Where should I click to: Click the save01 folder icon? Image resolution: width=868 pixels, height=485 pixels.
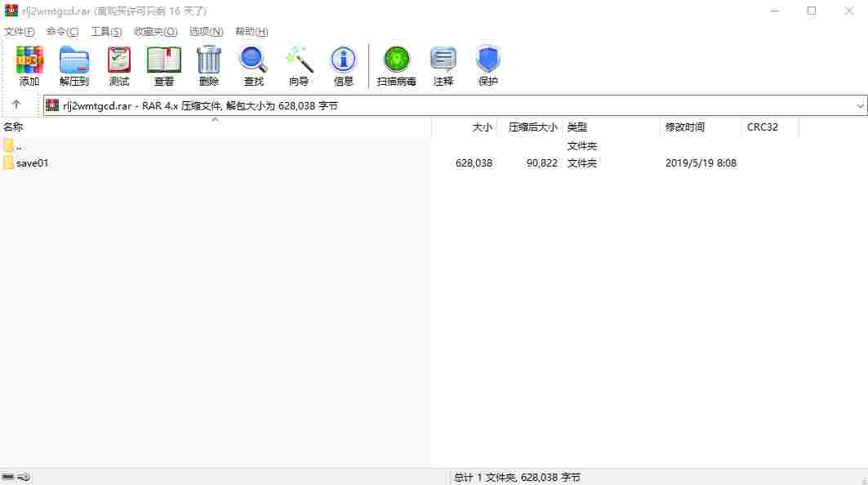click(8, 162)
